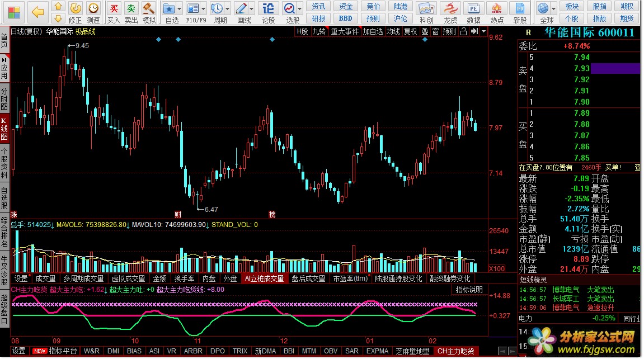Switch to 分时图 sidebar tab

click(4, 99)
